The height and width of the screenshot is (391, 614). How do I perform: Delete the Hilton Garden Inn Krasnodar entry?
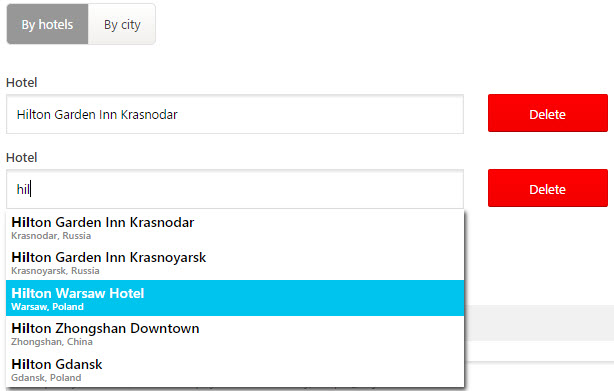pyautogui.click(x=547, y=113)
